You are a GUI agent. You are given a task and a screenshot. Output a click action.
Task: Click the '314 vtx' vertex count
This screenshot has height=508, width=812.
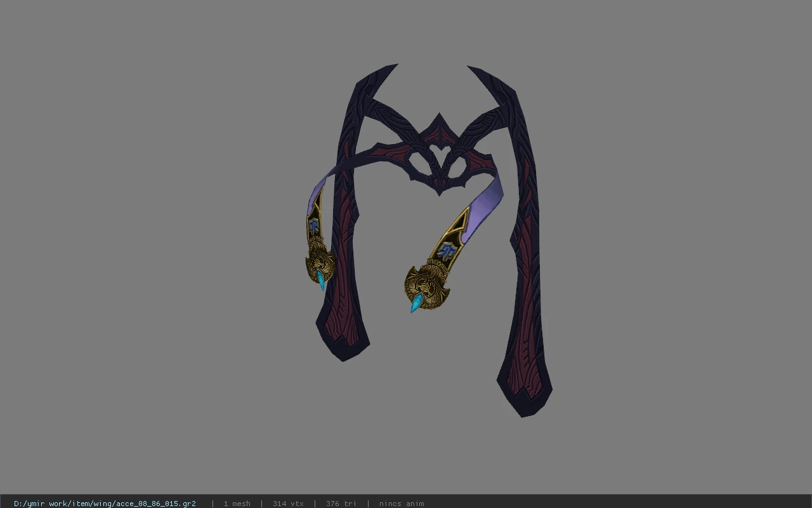288,504
